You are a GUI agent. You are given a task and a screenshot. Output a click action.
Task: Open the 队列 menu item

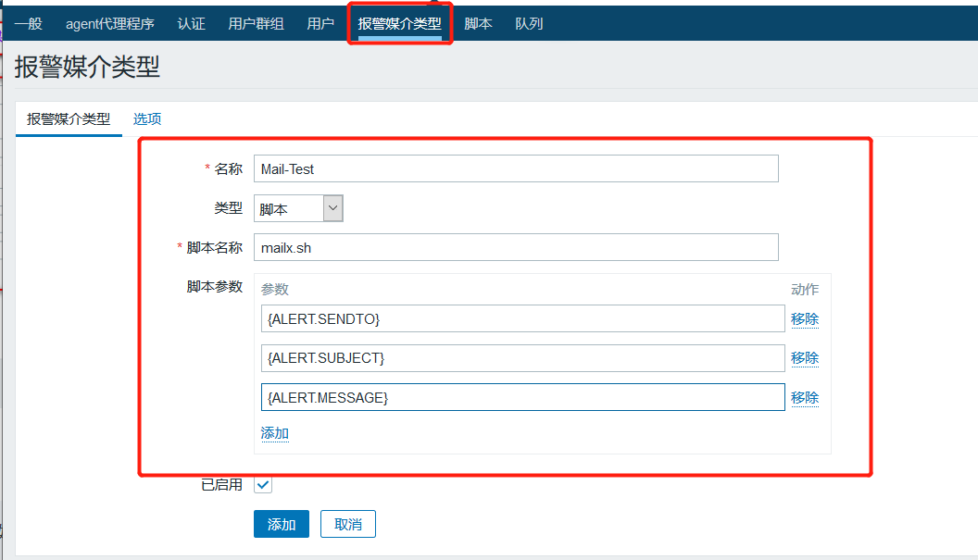pyautogui.click(x=529, y=24)
